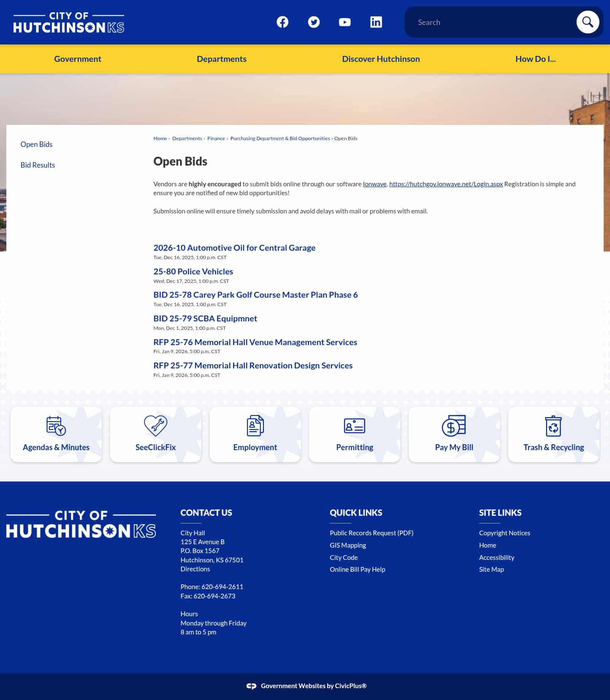
Task: Open 2026-10 Automotive Oil for Central Garage
Action: click(x=234, y=248)
